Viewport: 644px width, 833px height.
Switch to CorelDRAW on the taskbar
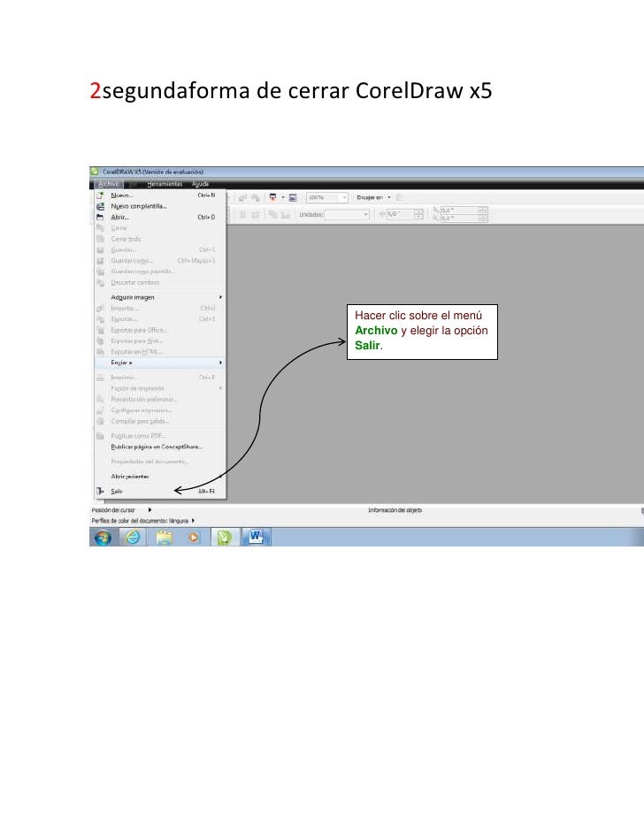click(225, 537)
